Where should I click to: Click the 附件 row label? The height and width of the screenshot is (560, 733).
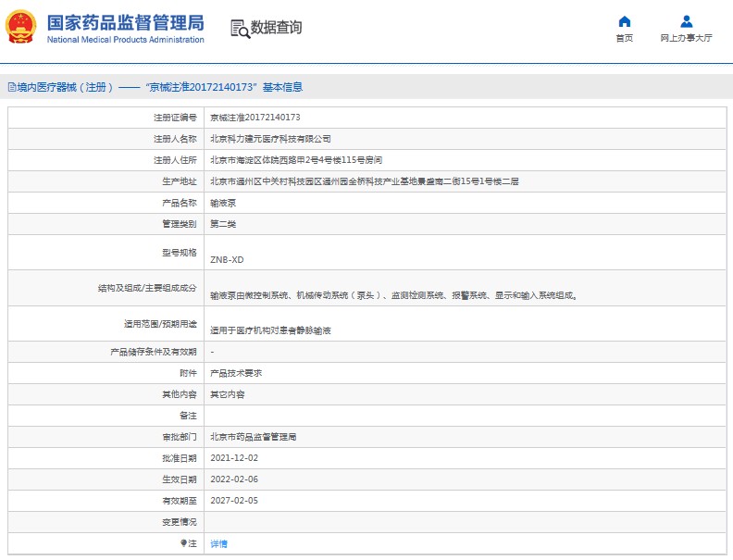click(189, 373)
